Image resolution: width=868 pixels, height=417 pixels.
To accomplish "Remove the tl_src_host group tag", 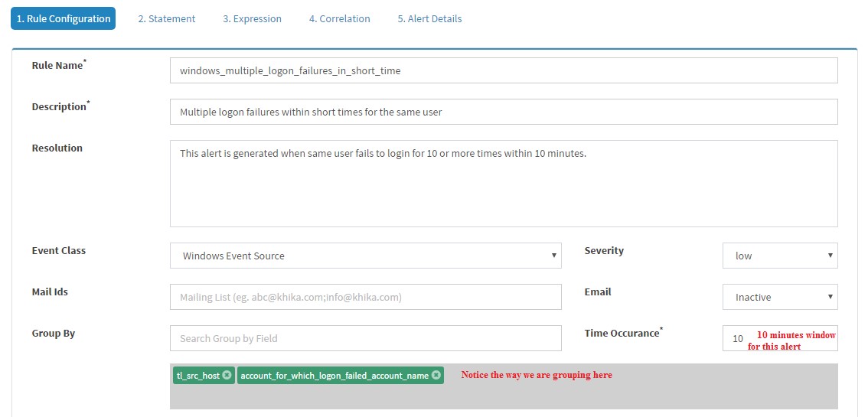I will pos(227,375).
